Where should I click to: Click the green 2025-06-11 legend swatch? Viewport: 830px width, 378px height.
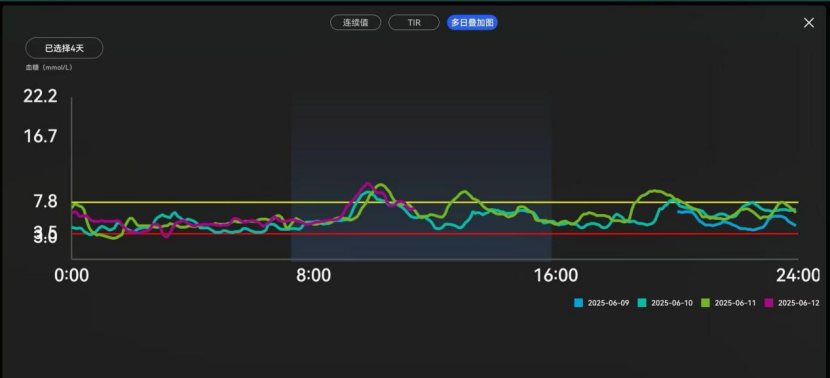tap(706, 303)
